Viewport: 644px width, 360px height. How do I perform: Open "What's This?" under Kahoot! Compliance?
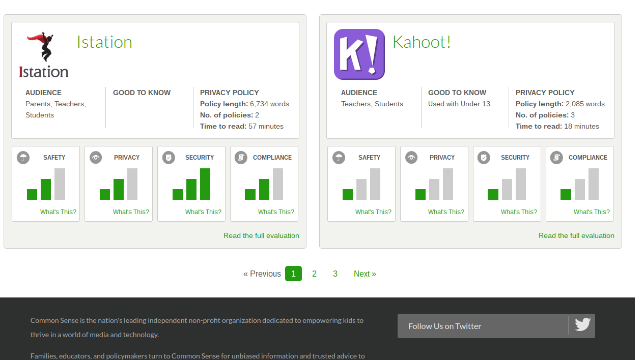pyautogui.click(x=592, y=212)
